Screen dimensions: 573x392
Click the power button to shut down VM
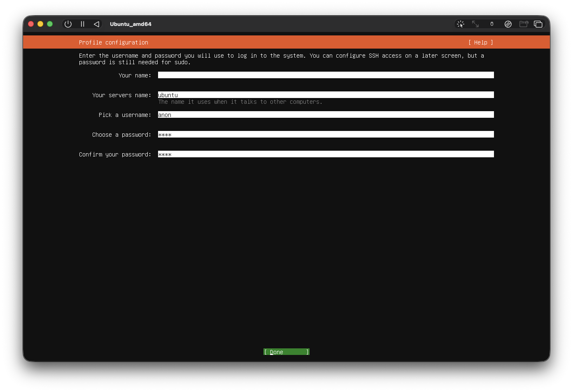[68, 24]
